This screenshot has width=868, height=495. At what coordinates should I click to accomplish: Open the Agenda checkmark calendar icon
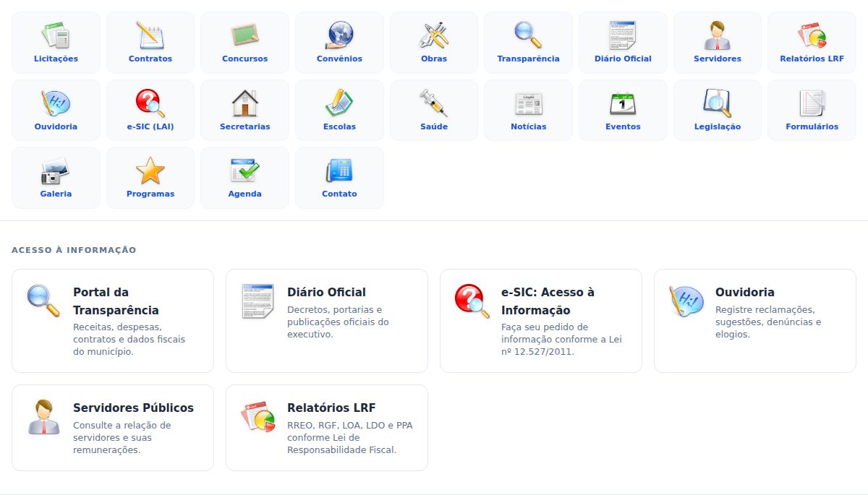245,171
